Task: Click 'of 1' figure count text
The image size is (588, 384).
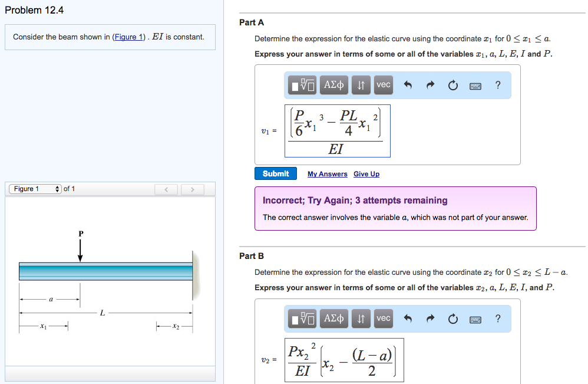Action: pyautogui.click(x=69, y=189)
